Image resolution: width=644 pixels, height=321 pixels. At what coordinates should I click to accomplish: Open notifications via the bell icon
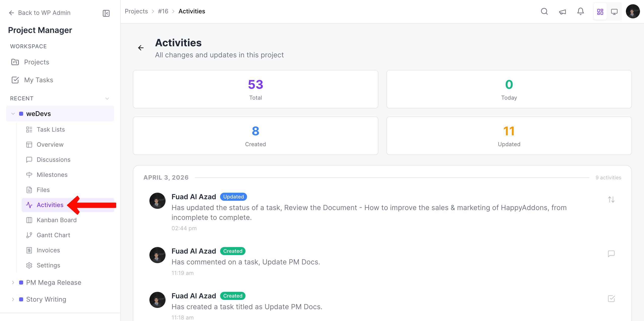point(581,11)
